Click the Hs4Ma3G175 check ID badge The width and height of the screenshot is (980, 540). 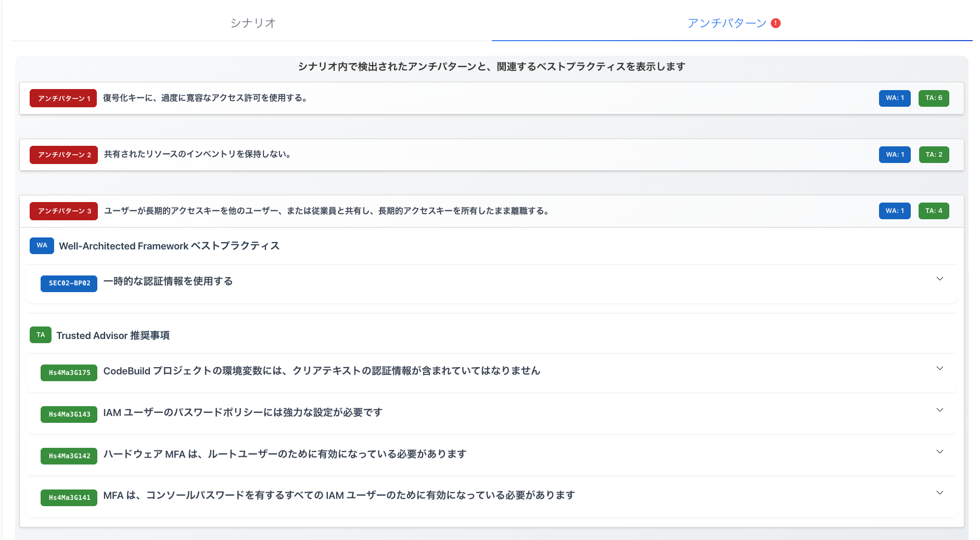click(68, 372)
